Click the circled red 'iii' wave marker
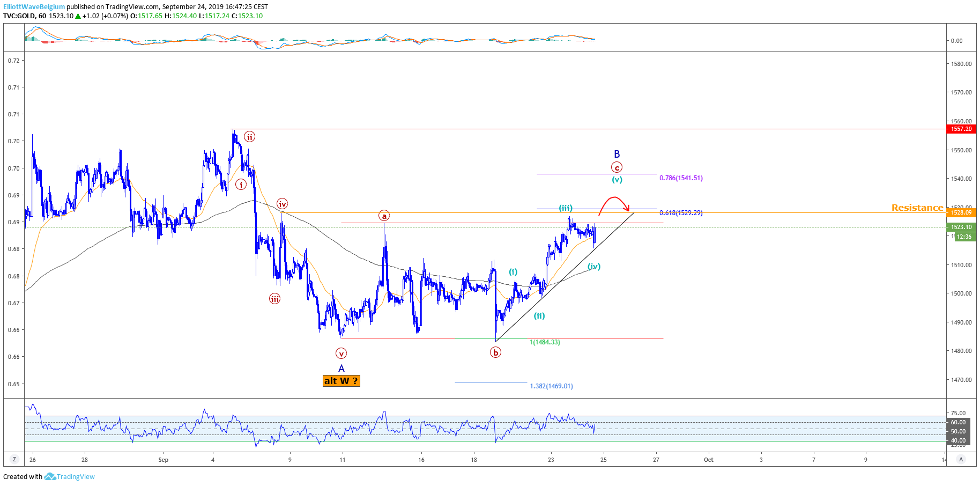Image resolution: width=980 pixels, height=486 pixels. click(x=274, y=299)
